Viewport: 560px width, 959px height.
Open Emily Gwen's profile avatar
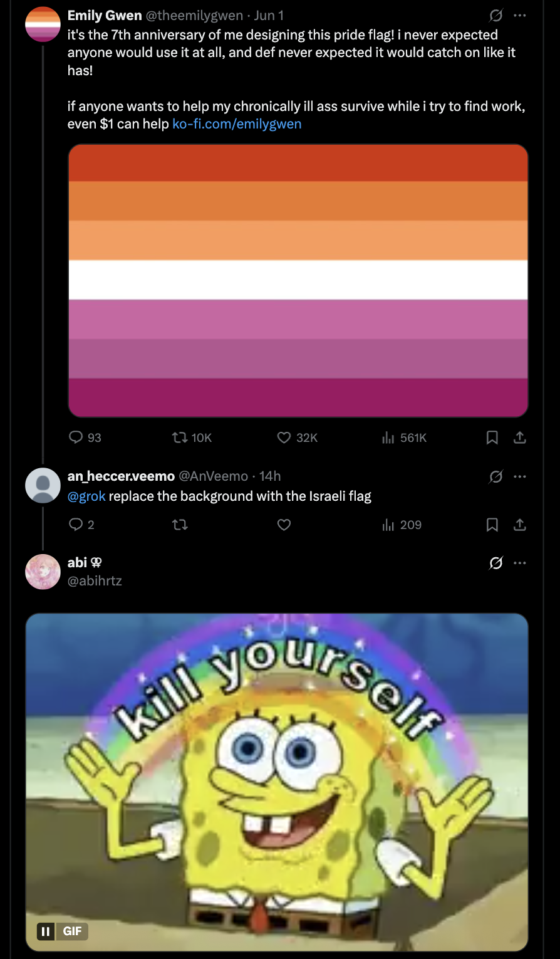(x=43, y=24)
